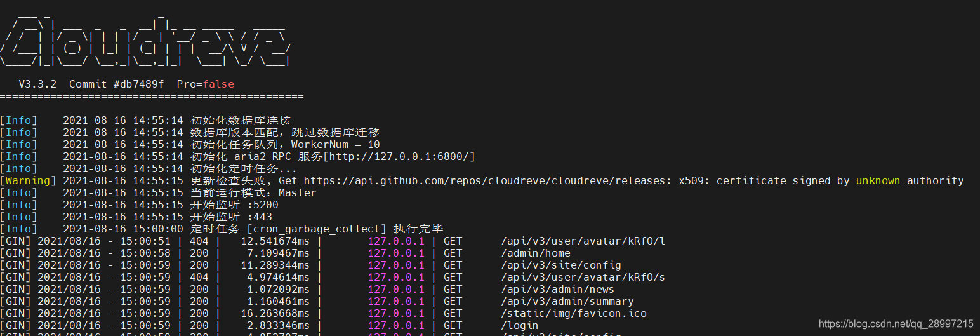Click the yellow 'unknown' word

(878, 181)
